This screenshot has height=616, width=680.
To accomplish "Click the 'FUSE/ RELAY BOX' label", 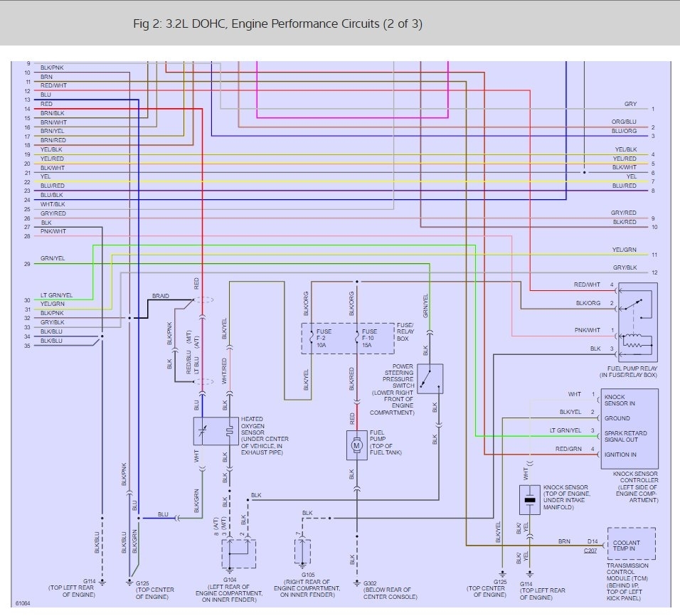I will (x=405, y=331).
